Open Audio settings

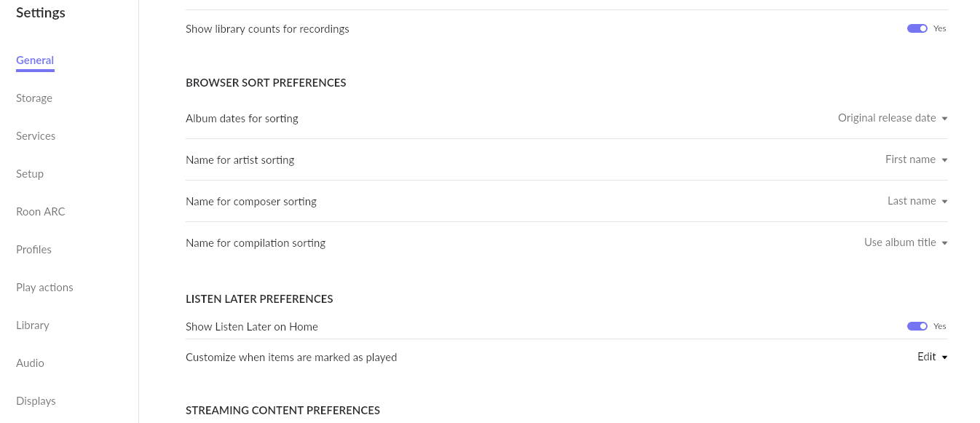pyautogui.click(x=30, y=363)
